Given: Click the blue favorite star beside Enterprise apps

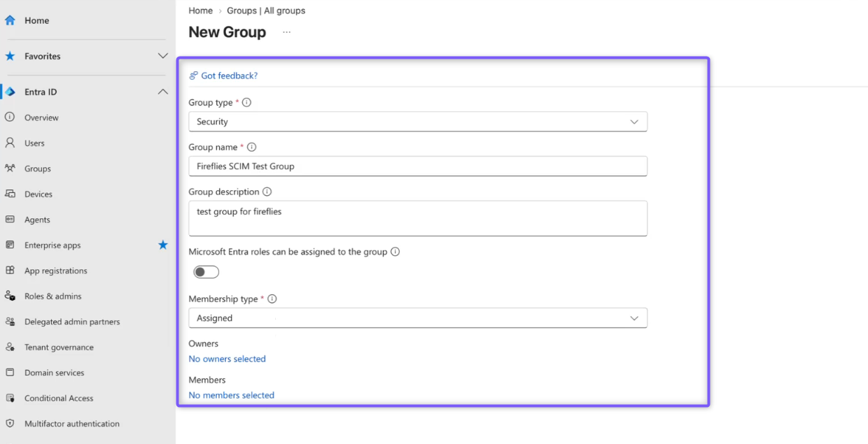Looking at the screenshot, I should tap(163, 245).
